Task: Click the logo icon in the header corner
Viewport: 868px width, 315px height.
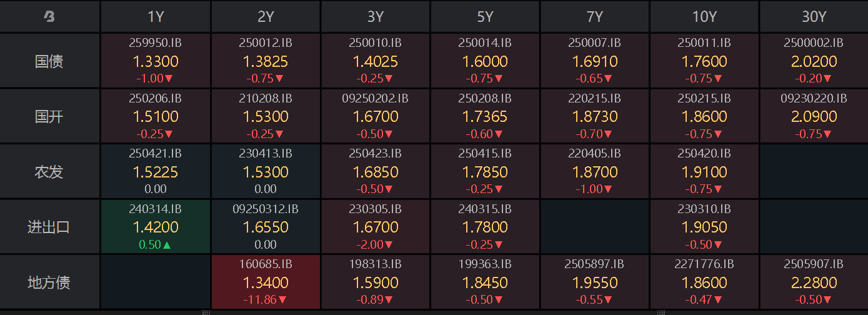Action: 49,17
